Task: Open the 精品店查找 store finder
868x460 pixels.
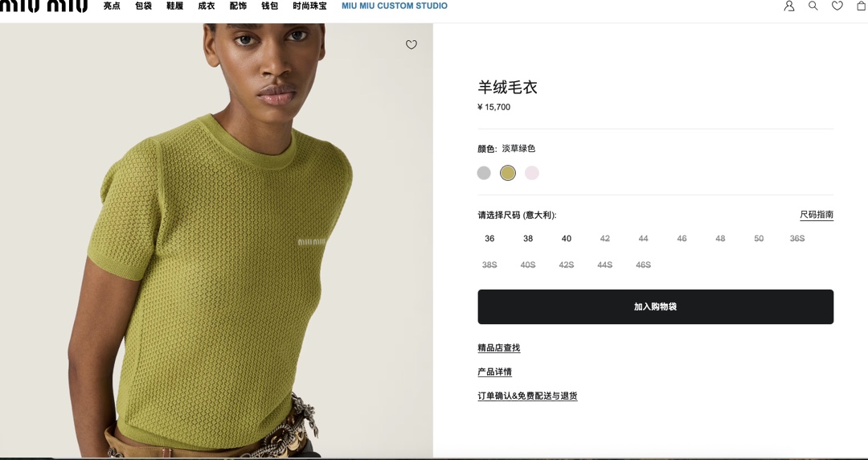Action: (499, 348)
